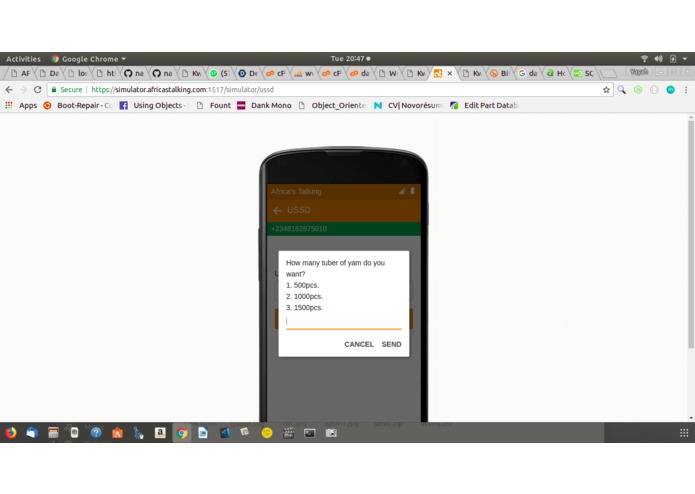Click the address bar URL

click(183, 90)
